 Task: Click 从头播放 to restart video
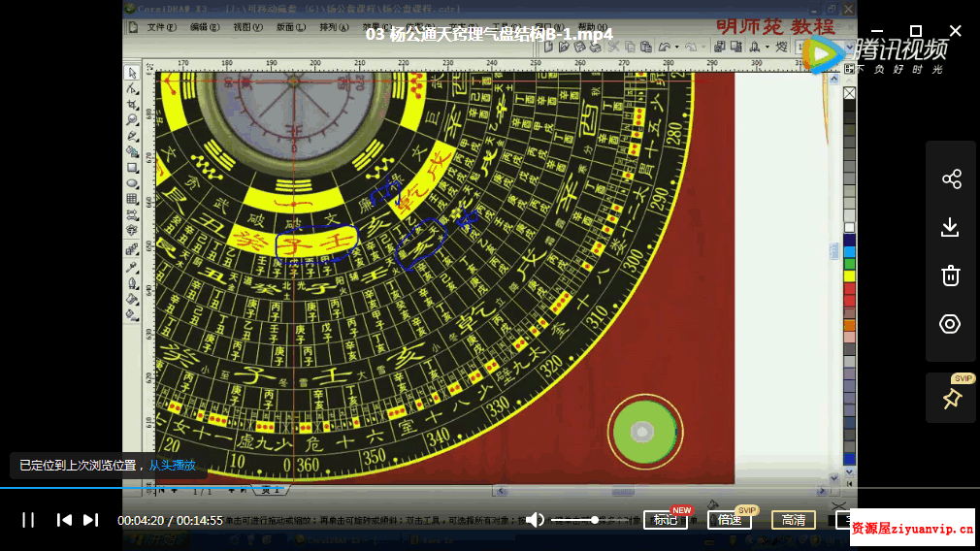(172, 466)
